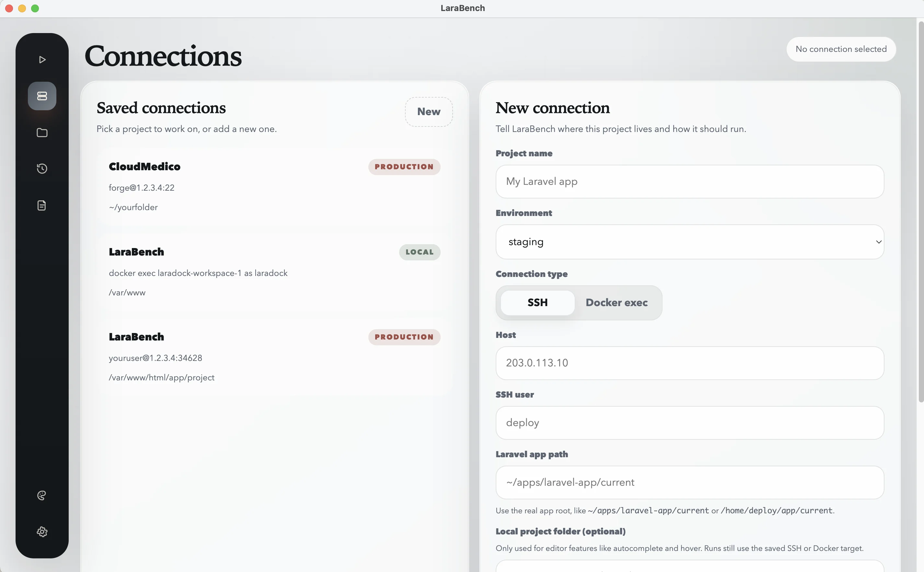Image resolution: width=924 pixels, height=572 pixels.
Task: Select the LaraBench connection at youruser@1.2.3.4:34628
Action: [x=274, y=357]
